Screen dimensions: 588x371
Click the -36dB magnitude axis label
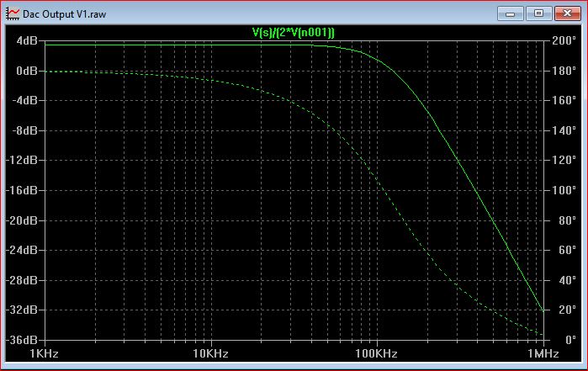[x=22, y=340]
